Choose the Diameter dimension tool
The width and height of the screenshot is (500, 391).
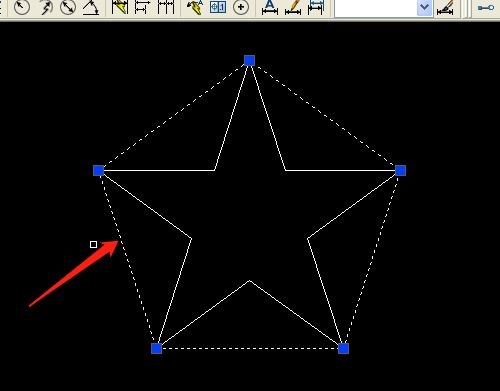[68, 7]
